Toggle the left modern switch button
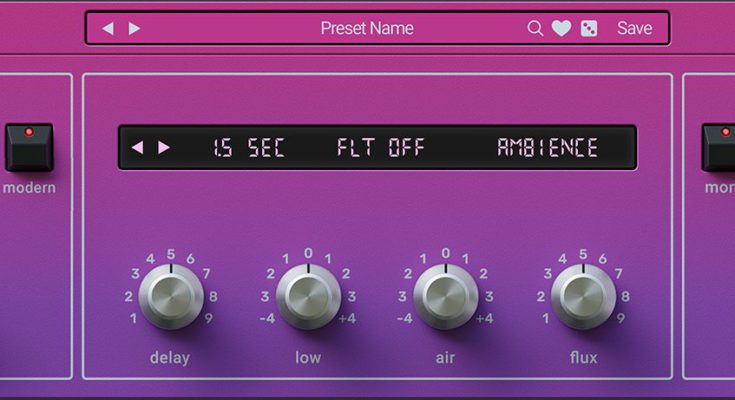The width and height of the screenshot is (735, 400). pos(28,148)
